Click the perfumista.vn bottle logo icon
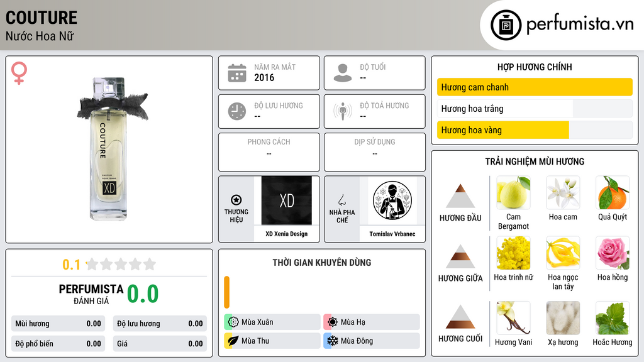 [x=506, y=25]
